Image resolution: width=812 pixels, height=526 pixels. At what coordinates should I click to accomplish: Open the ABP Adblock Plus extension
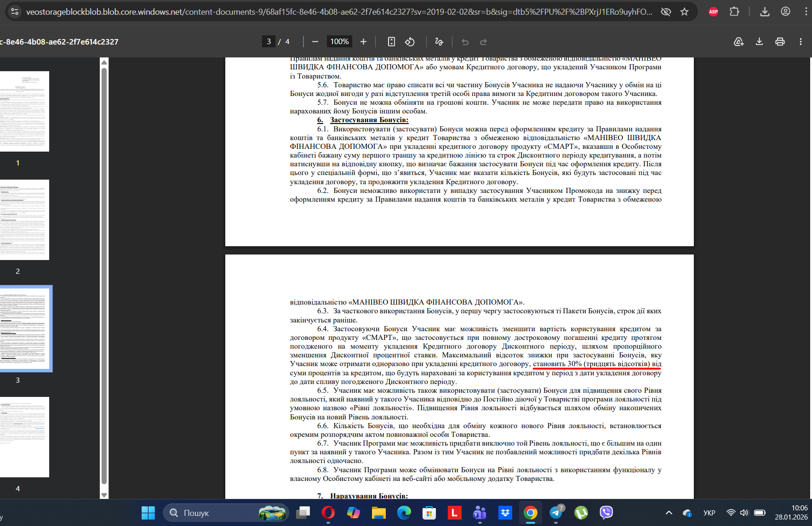coord(713,12)
